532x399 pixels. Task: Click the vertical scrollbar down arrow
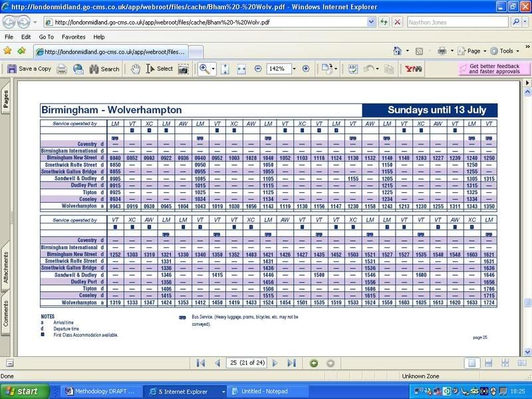[527, 352]
